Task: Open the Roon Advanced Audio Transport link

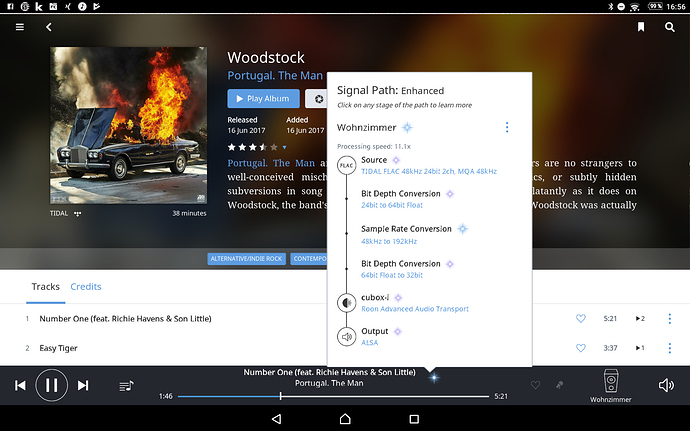Action: tap(415, 309)
